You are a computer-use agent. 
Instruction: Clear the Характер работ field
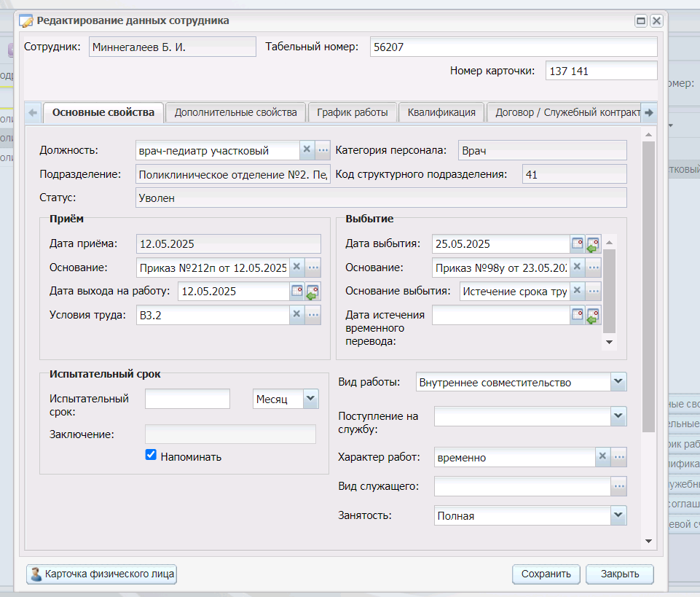(x=602, y=457)
